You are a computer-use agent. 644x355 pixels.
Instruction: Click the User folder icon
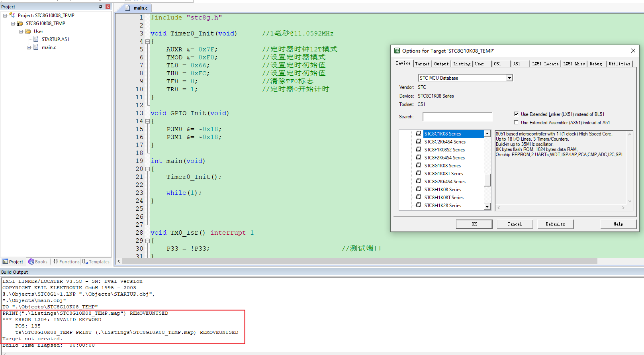coord(28,31)
